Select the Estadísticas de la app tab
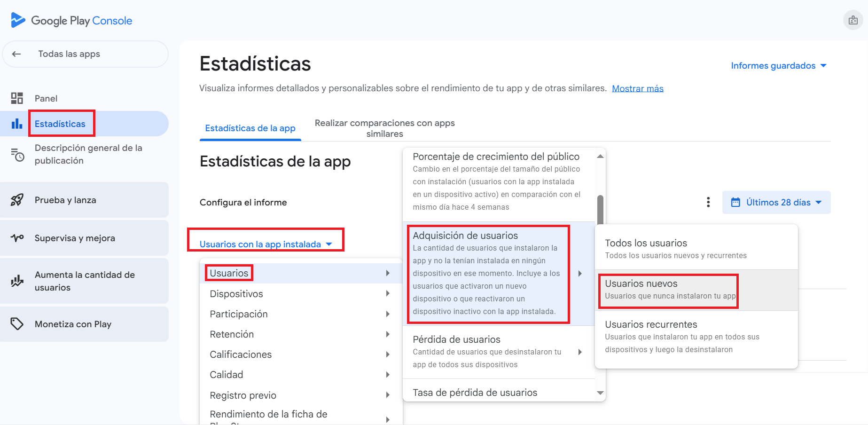The image size is (868, 425). point(250,128)
